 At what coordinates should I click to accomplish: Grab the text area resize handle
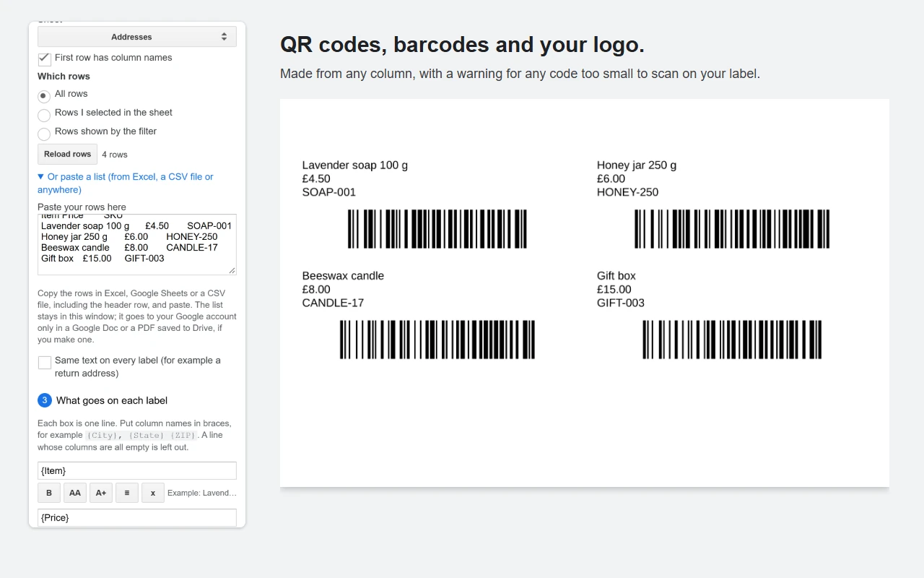coord(232,270)
